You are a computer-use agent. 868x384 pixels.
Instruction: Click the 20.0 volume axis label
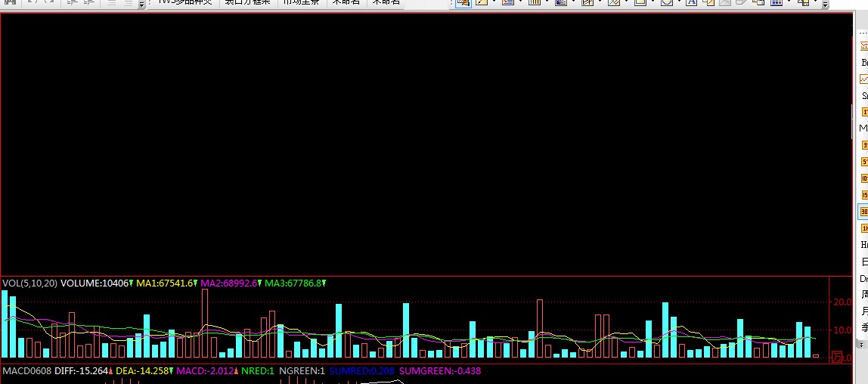pos(842,302)
